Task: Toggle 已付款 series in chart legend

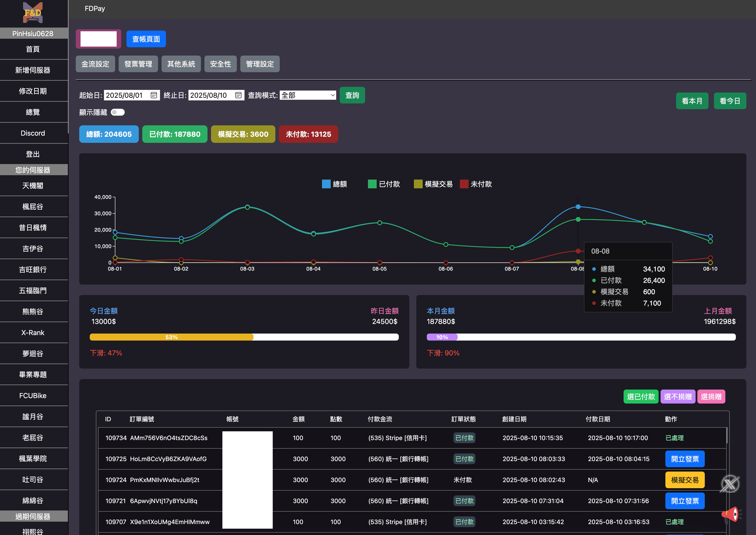Action: pyautogui.click(x=384, y=184)
